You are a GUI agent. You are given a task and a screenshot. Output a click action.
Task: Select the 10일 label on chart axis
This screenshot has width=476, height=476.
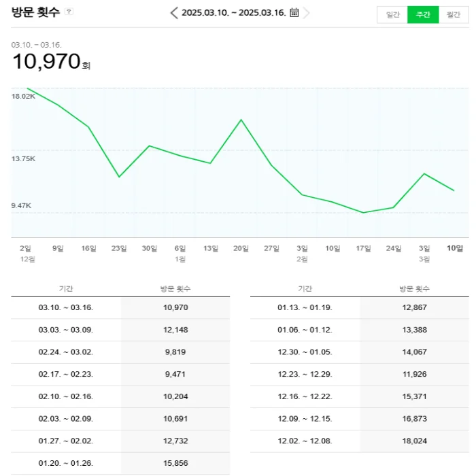(454, 248)
